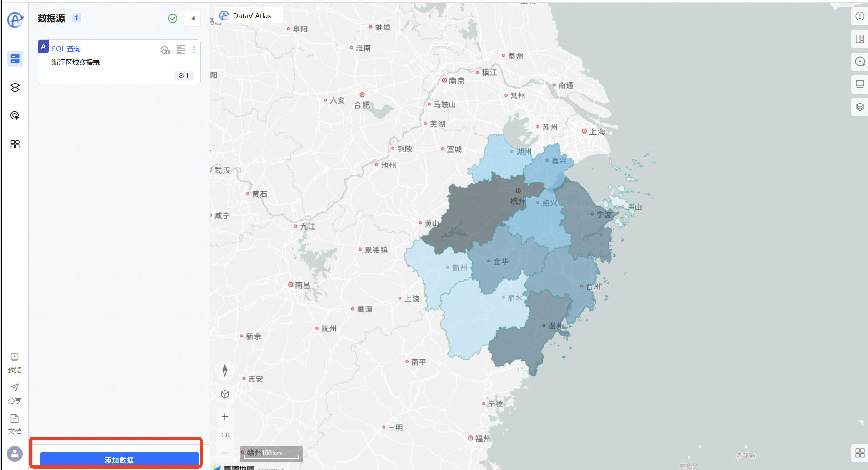
Task: Open the data source panel icon
Action: 15,59
